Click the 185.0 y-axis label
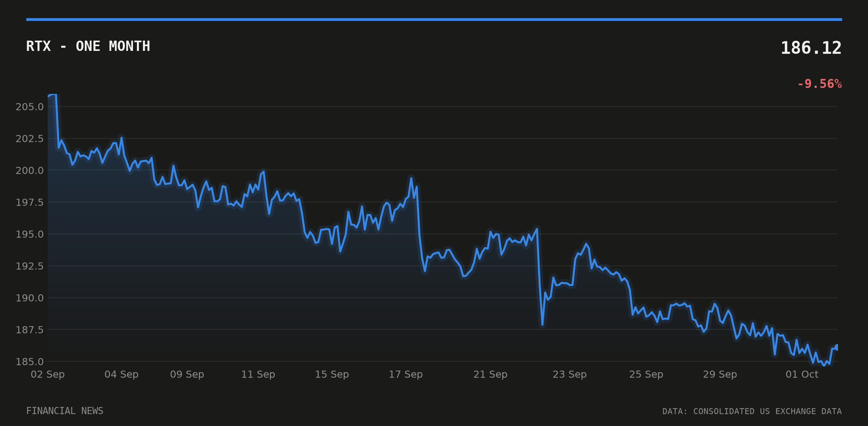The height and width of the screenshot is (426, 868). [x=30, y=361]
